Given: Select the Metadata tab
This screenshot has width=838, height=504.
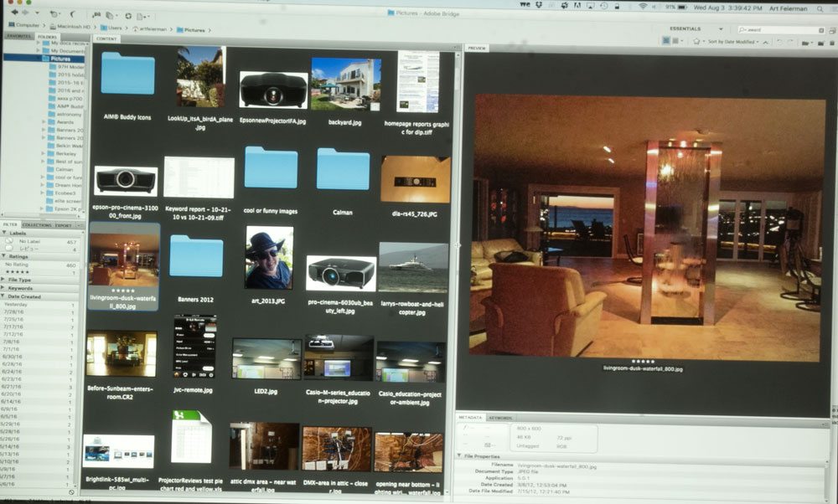Looking at the screenshot, I should click(471, 417).
